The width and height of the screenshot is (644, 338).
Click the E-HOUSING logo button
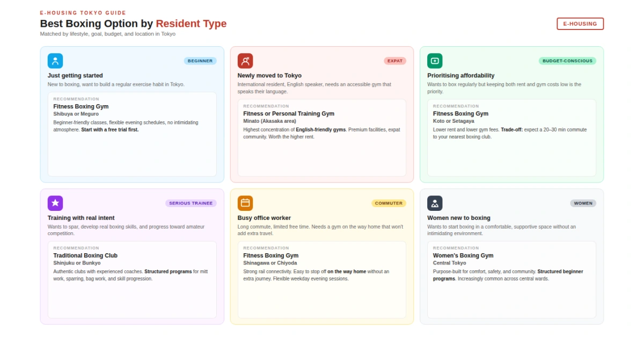(x=580, y=24)
